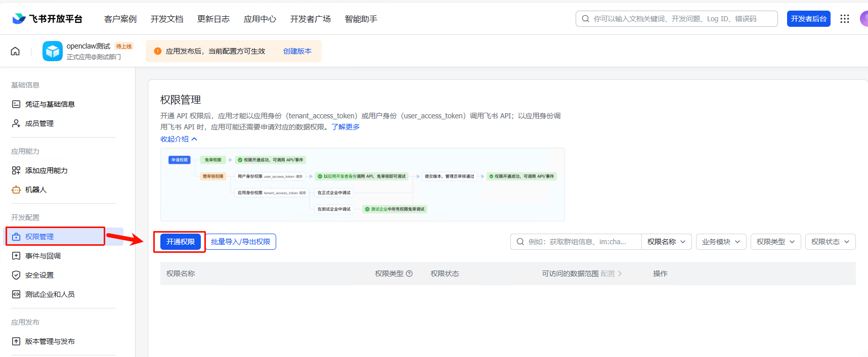Expand the 权限状态 filter dropdown
Image resolution: width=868 pixels, height=357 pixels.
[830, 242]
